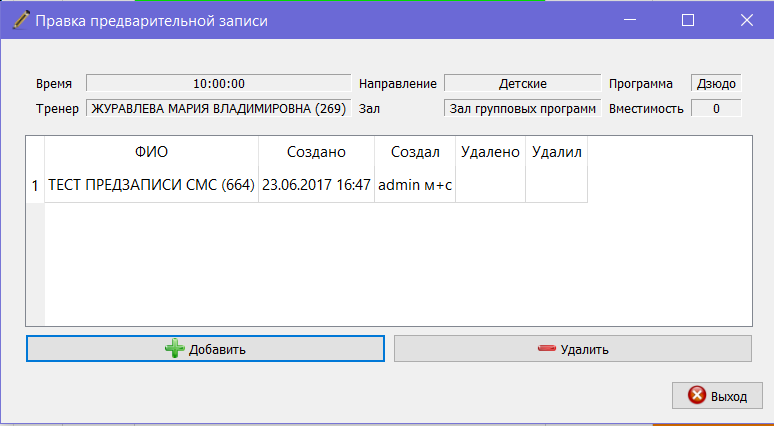Click the Зал label
774x426 pixels.
(369, 109)
